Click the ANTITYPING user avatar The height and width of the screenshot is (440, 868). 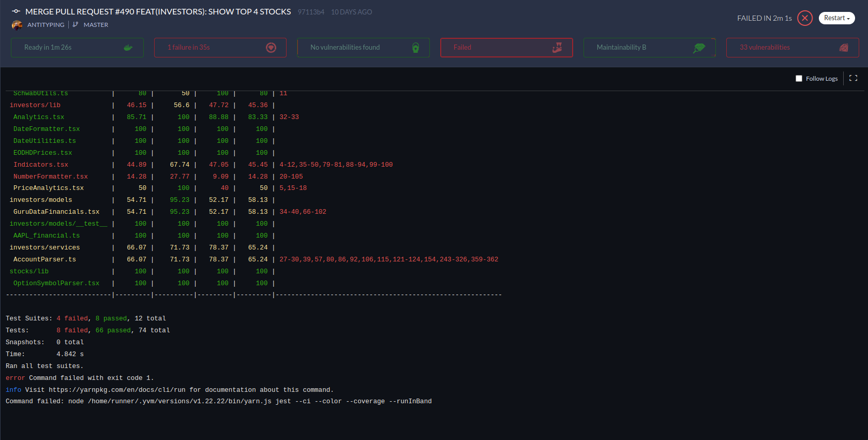tap(17, 25)
